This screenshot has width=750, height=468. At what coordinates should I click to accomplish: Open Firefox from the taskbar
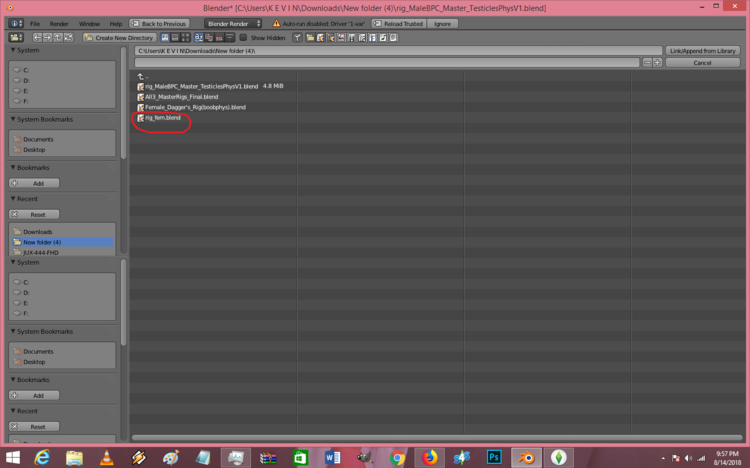(x=429, y=457)
